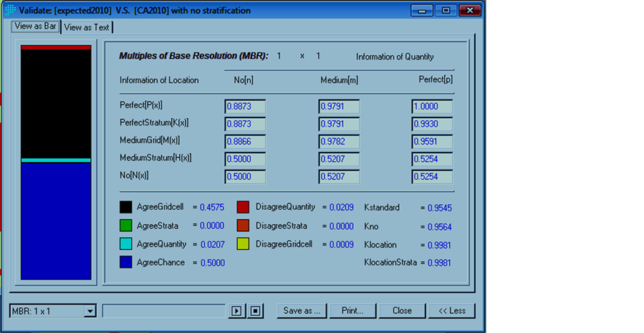Click the stop button beside progress bar
644x333 pixels.
click(256, 311)
